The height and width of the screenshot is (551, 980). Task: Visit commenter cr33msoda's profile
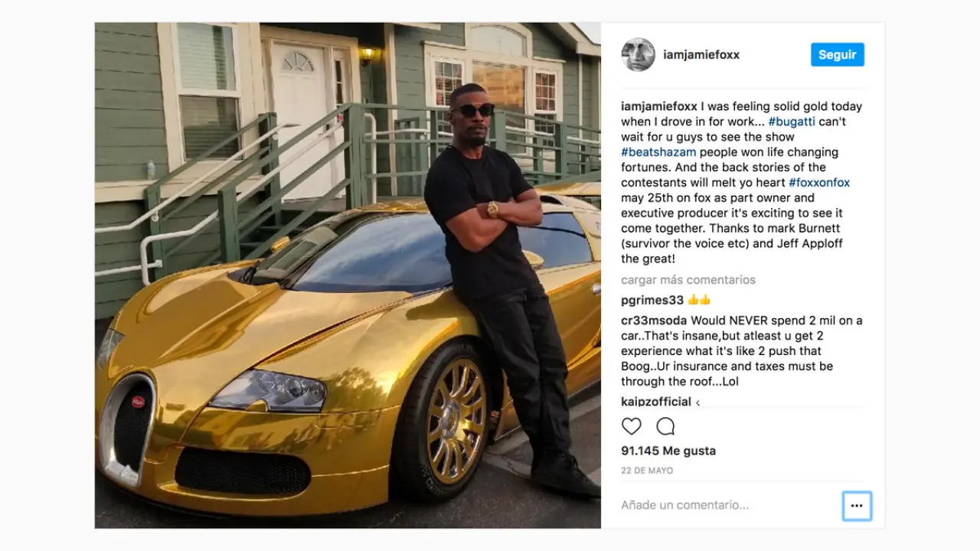click(x=654, y=321)
